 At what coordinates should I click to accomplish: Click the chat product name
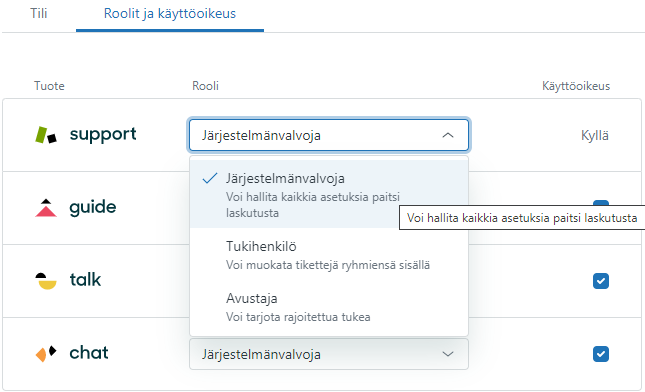[x=89, y=353]
